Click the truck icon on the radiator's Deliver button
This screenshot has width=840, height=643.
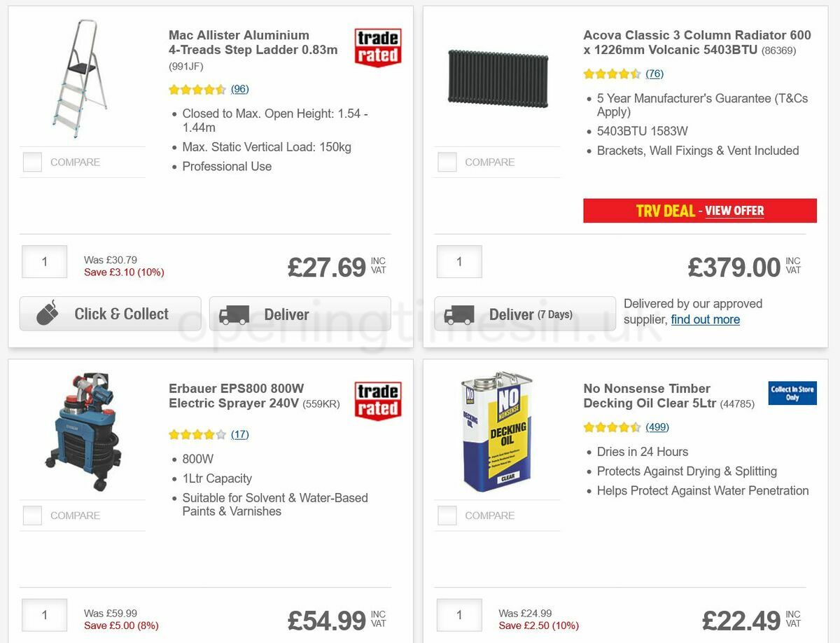[458, 314]
